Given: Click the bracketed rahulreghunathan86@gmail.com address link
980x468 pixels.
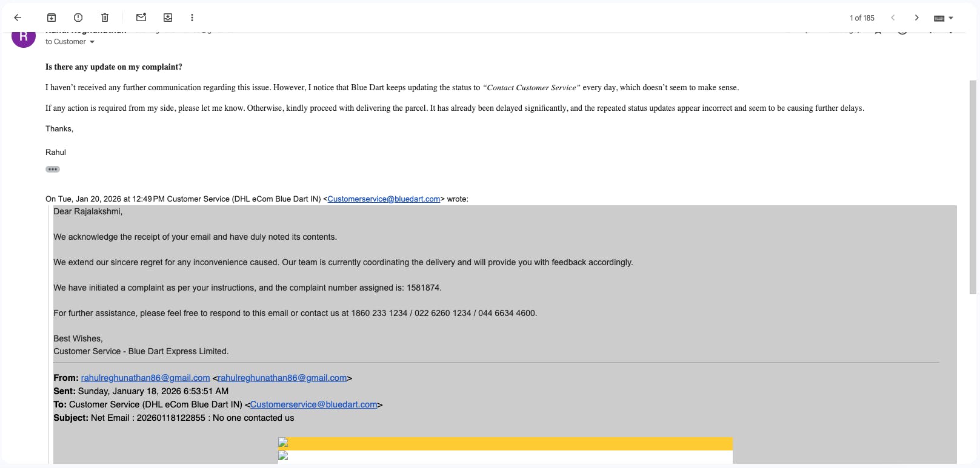Looking at the screenshot, I should click(x=282, y=378).
